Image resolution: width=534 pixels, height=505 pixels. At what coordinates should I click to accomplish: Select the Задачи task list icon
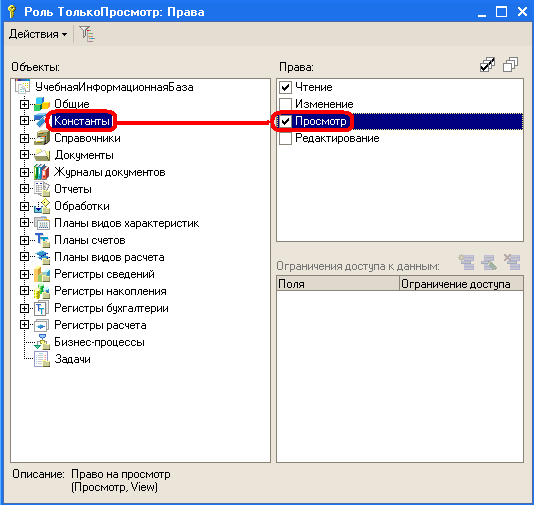(42, 359)
